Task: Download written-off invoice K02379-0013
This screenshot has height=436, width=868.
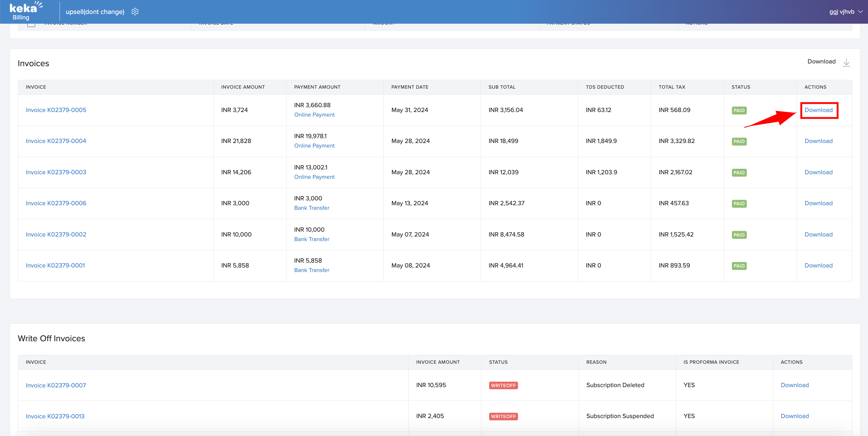Action: tap(794, 416)
